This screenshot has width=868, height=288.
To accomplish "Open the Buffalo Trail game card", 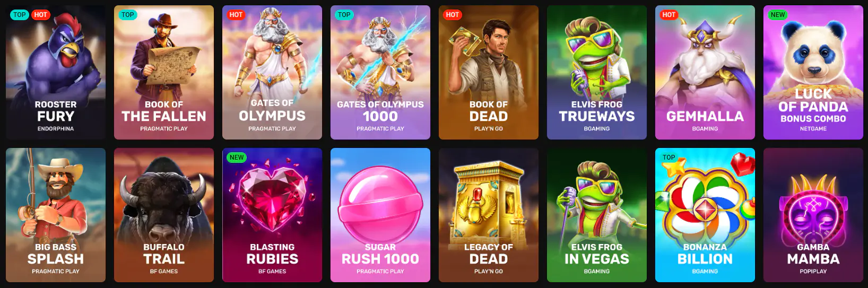I will pyautogui.click(x=164, y=215).
